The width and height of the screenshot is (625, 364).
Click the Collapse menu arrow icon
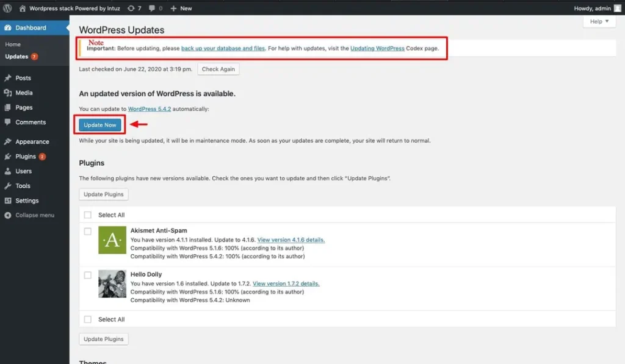coord(7,215)
